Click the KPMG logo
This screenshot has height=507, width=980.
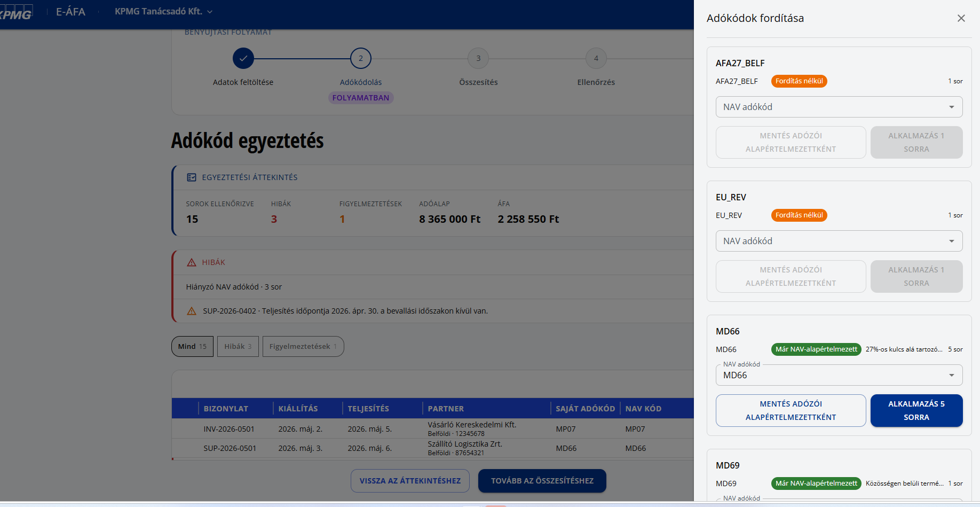pos(16,12)
